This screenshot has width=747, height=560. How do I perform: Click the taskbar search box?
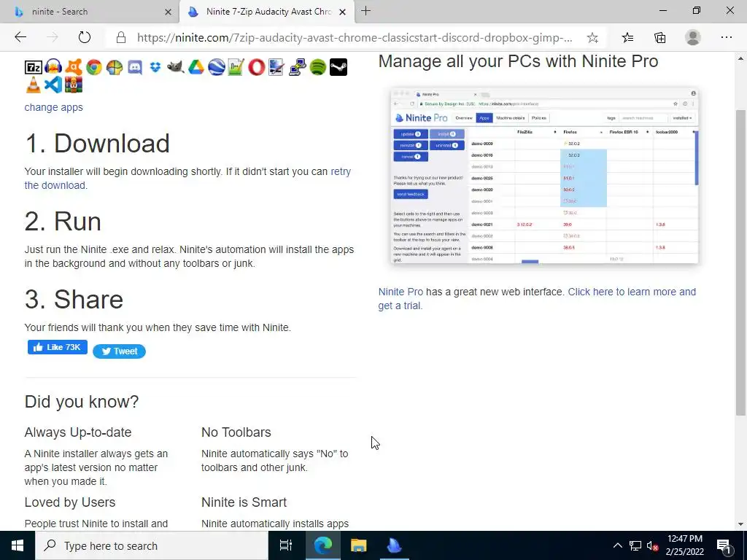tap(152, 545)
